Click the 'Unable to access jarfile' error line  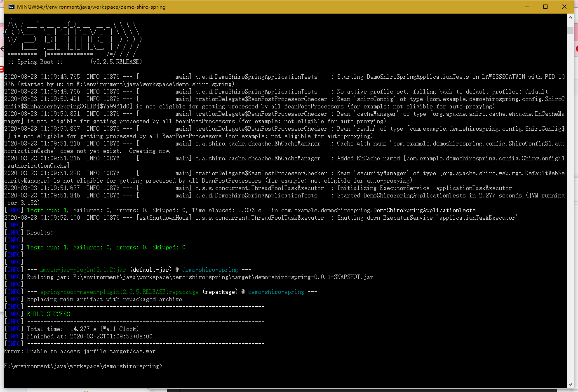(80, 351)
